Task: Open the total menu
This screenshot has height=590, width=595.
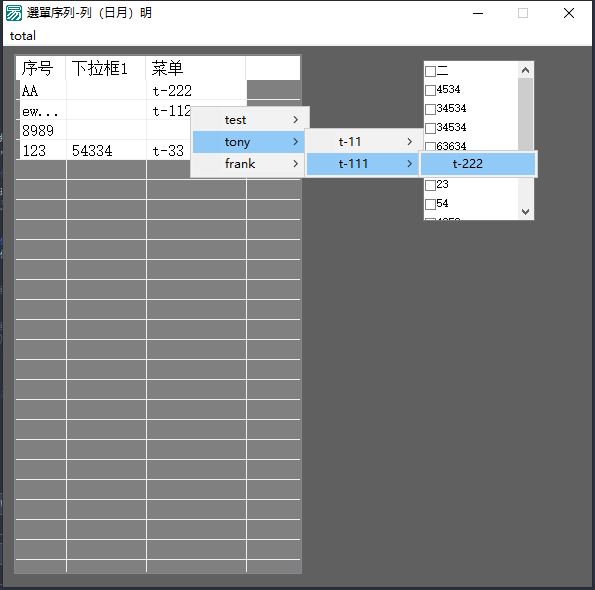Action: point(23,36)
